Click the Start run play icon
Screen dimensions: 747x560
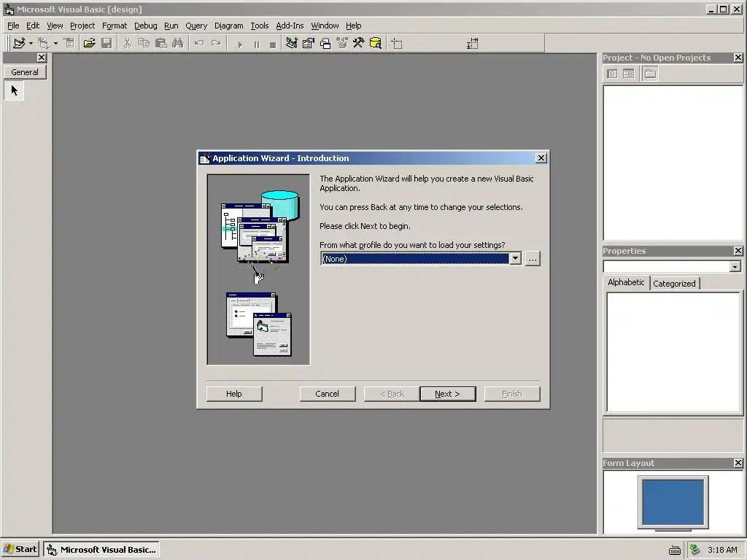click(x=239, y=44)
